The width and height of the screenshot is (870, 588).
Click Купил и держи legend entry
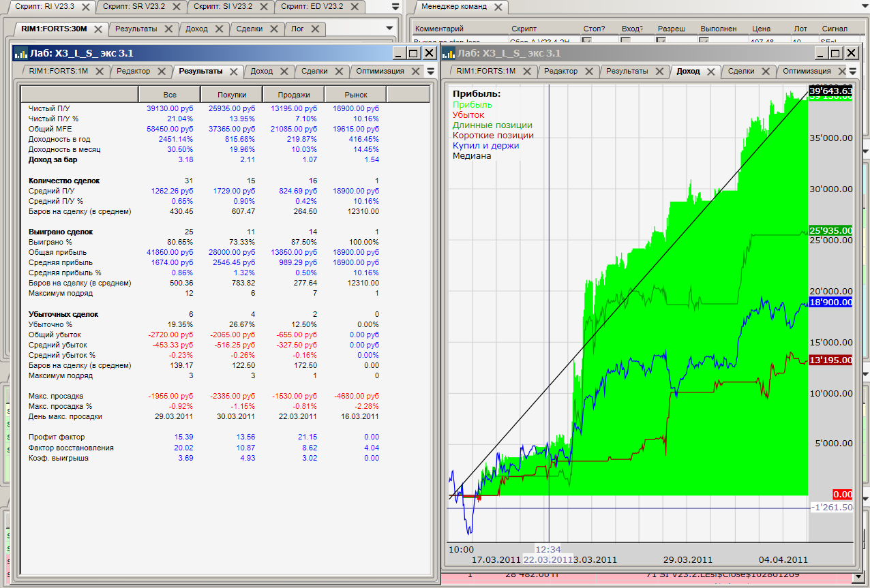[x=485, y=145]
